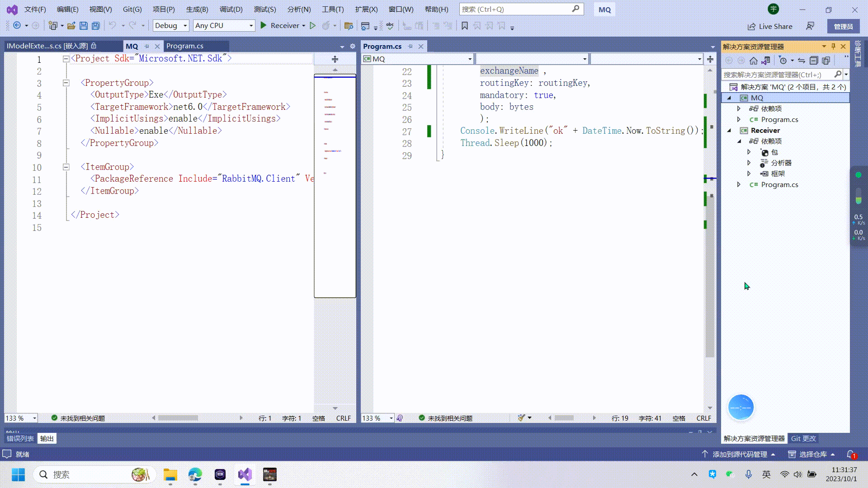Image resolution: width=868 pixels, height=488 pixels.
Task: Start Receiver with the green play button
Action: (264, 26)
